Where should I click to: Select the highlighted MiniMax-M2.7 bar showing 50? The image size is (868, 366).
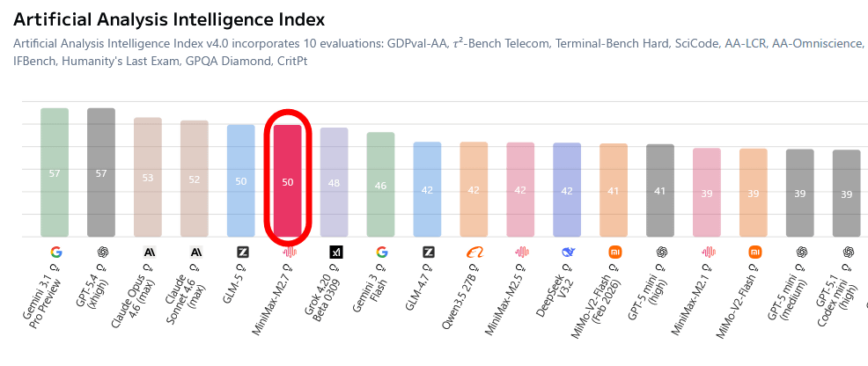point(288,182)
